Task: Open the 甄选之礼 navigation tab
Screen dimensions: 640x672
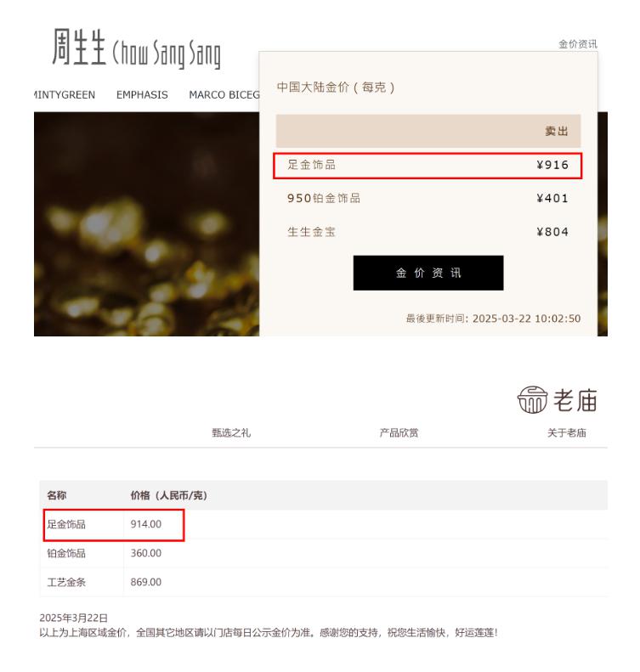Action: 231,433
